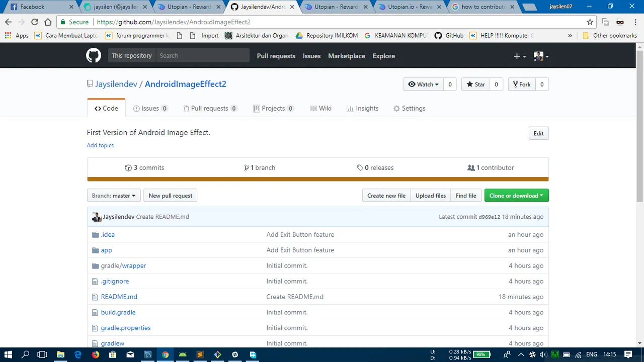
Task: Open the plus create-new dropdown in header
Action: [520, 56]
